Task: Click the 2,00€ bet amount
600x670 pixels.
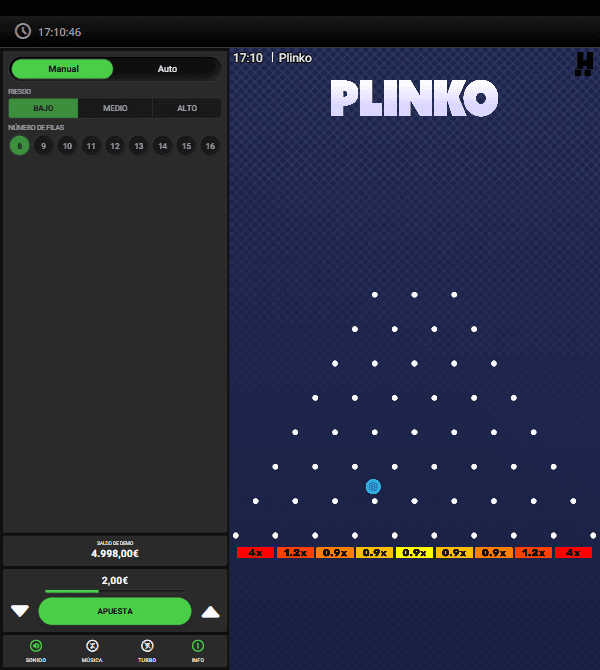Action: pos(115,580)
